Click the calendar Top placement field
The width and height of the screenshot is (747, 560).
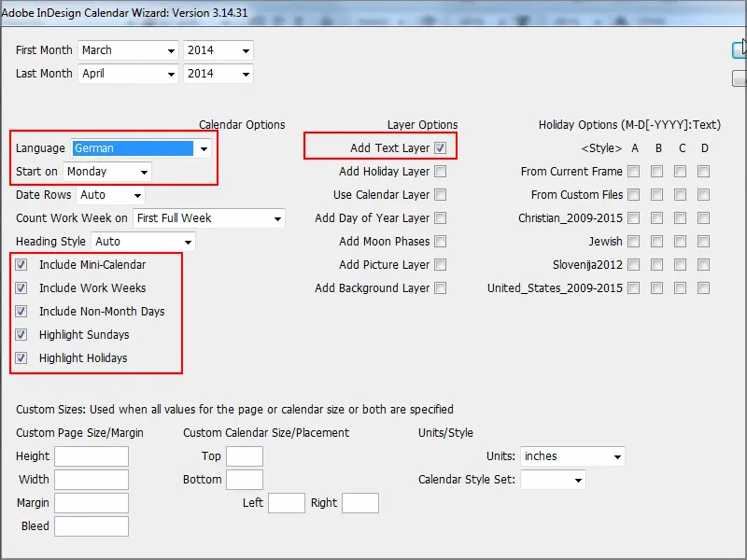click(x=245, y=456)
